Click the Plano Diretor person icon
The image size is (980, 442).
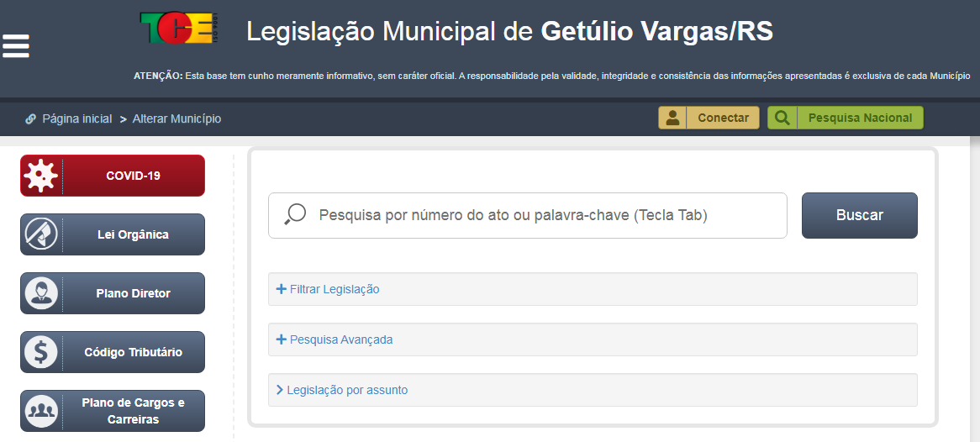(x=40, y=293)
